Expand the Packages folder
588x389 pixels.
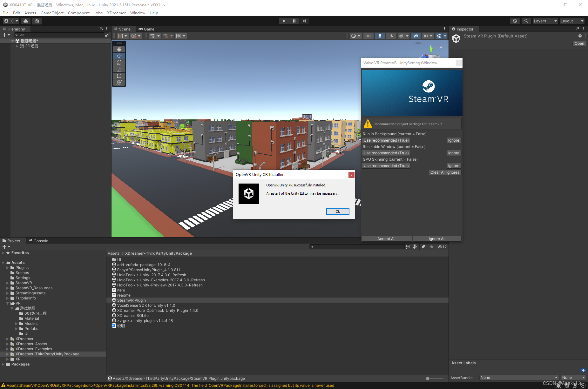pyautogui.click(x=3, y=364)
